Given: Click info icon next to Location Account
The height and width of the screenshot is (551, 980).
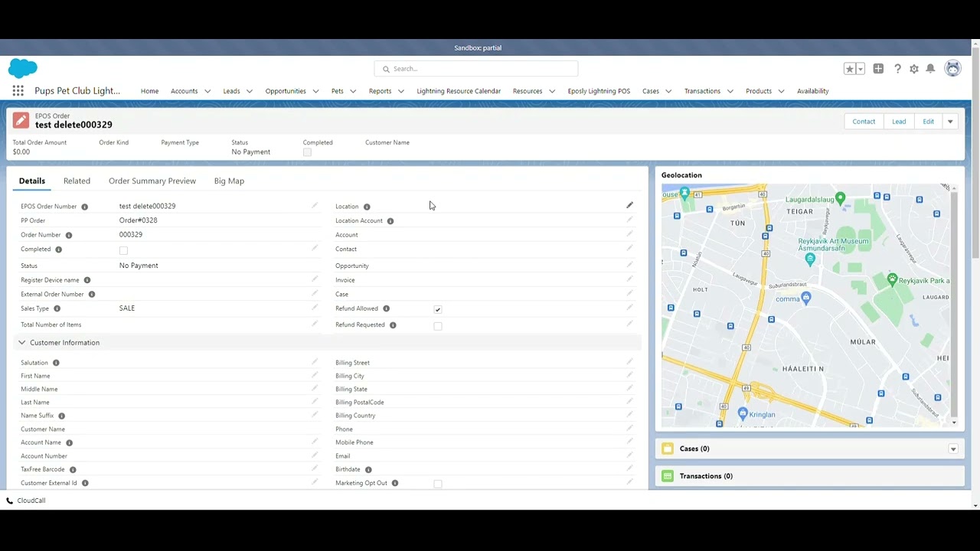Looking at the screenshot, I should tap(390, 221).
